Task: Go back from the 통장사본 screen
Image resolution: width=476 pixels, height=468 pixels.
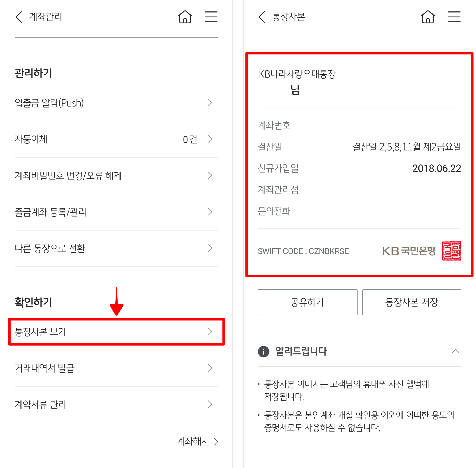Action: pyautogui.click(x=262, y=17)
